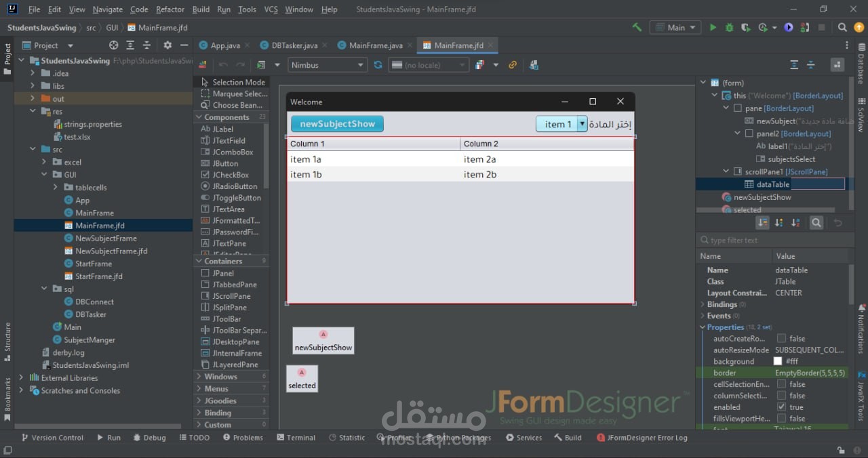Sort properties alphabetically in Properties panel

point(795,222)
